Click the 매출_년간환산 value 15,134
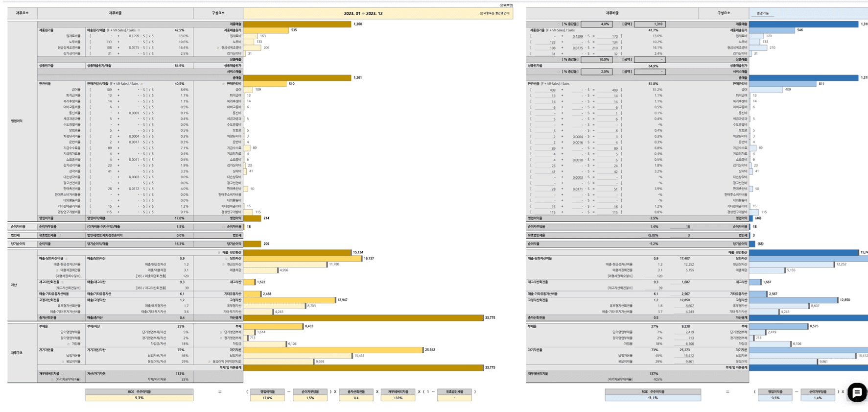868x412 pixels. (358, 253)
